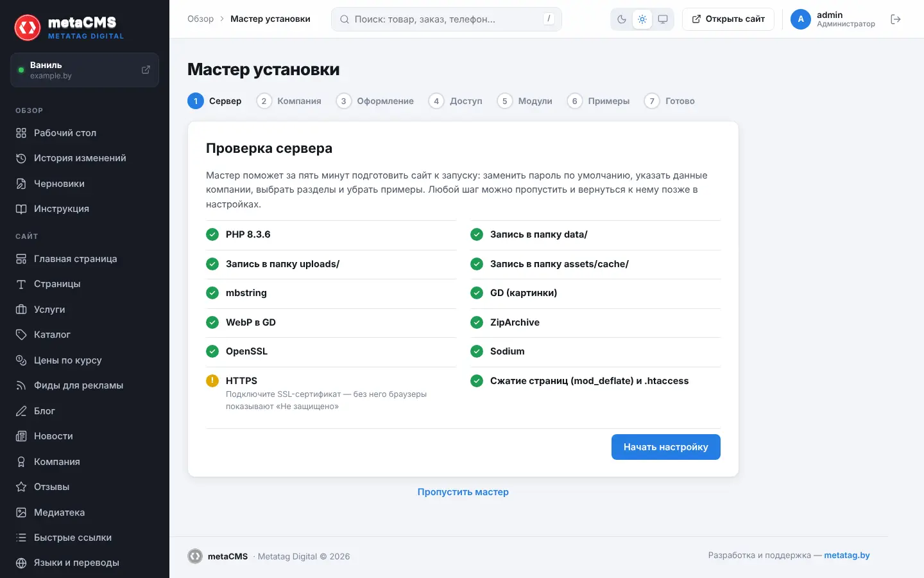Click the Страницы text icon
Screen dimensions: 924x578
click(x=21, y=284)
